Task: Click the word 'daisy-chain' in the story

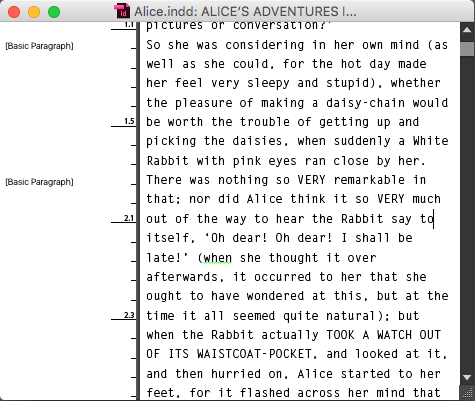Action: [365, 103]
